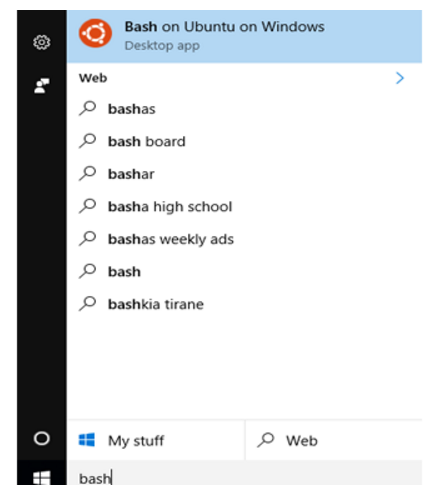Click the magnifier icon beside bashkia tirane

tap(88, 304)
